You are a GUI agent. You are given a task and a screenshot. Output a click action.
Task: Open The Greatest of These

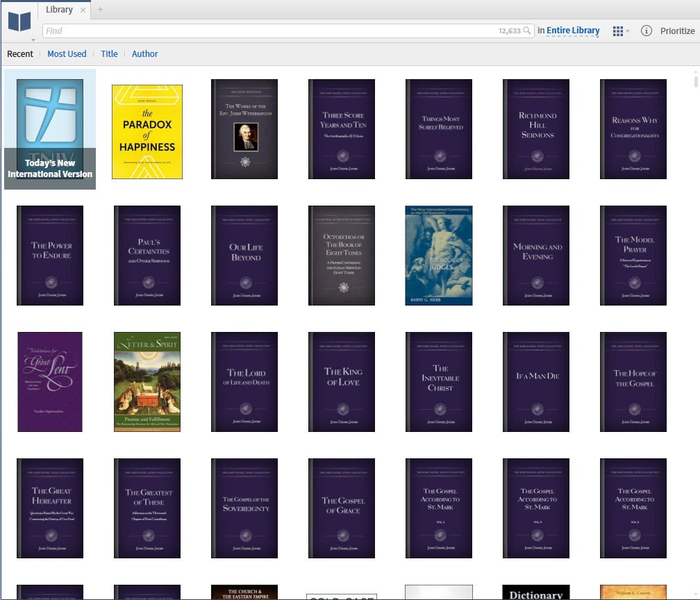pyautogui.click(x=147, y=508)
